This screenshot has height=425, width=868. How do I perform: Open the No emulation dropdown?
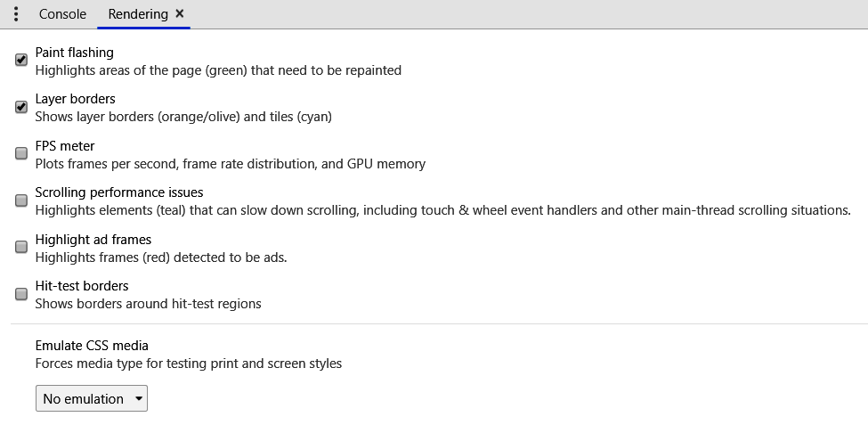tap(91, 398)
